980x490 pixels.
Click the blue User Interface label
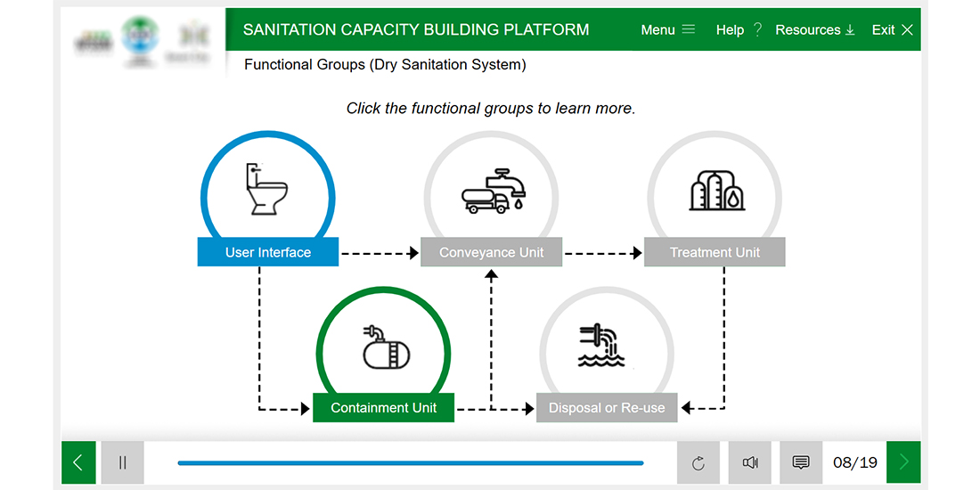pos(268,252)
